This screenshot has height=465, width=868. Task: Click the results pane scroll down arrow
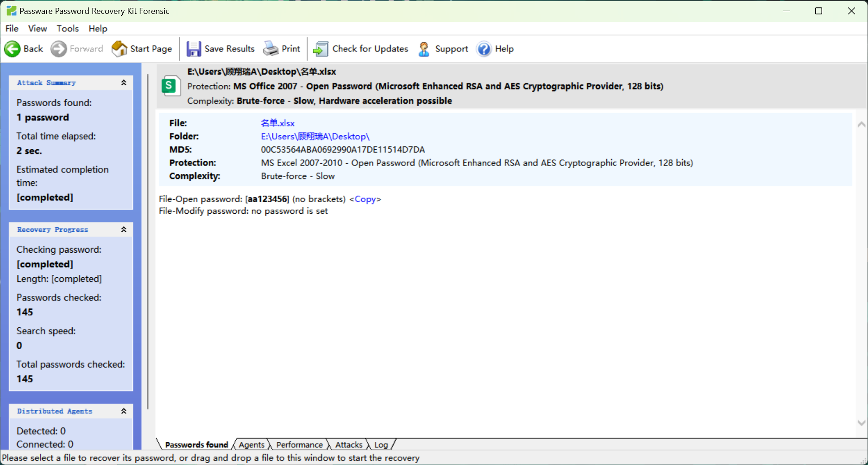pyautogui.click(x=861, y=423)
